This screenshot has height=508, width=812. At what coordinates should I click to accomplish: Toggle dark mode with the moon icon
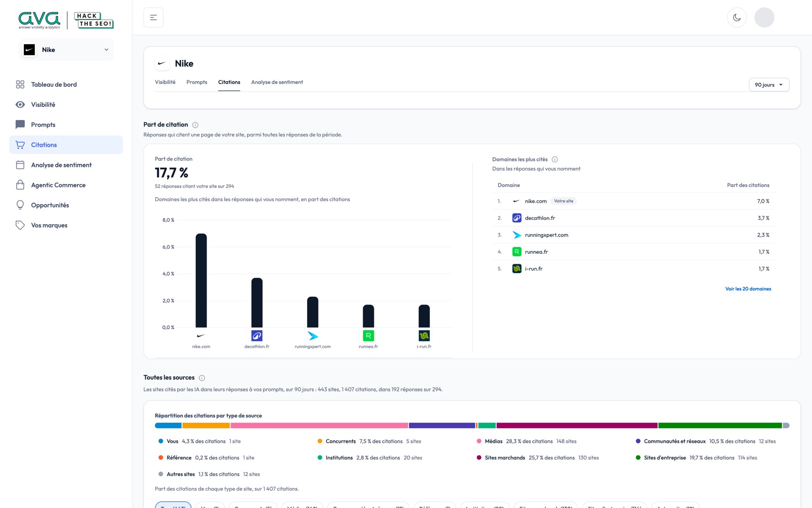coord(737,18)
